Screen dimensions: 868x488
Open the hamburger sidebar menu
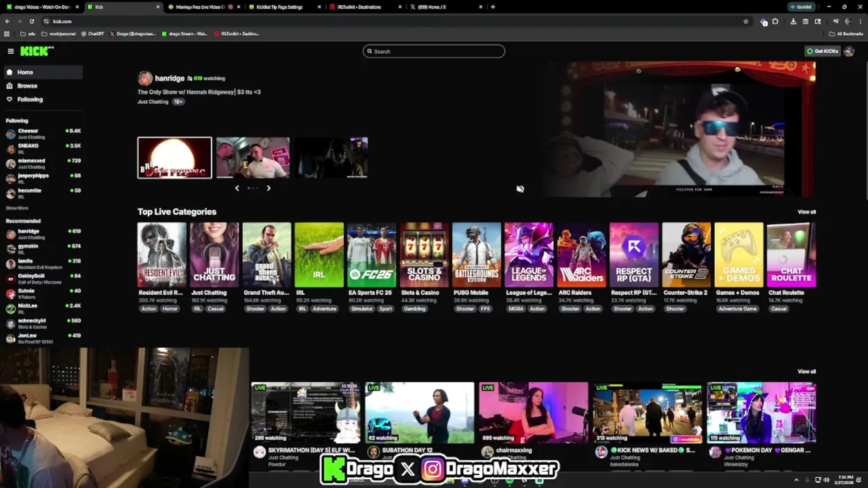pos(10,52)
